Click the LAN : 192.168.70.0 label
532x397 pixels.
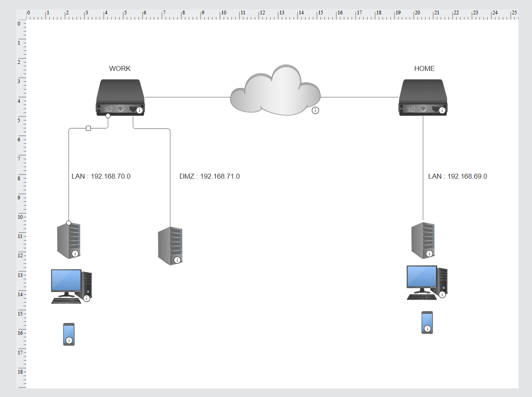click(x=101, y=176)
